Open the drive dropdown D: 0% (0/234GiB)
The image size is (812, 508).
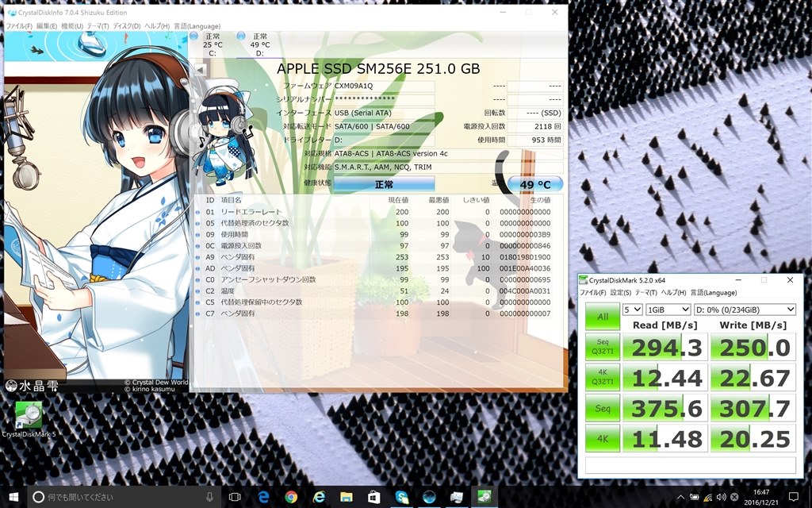(x=745, y=310)
